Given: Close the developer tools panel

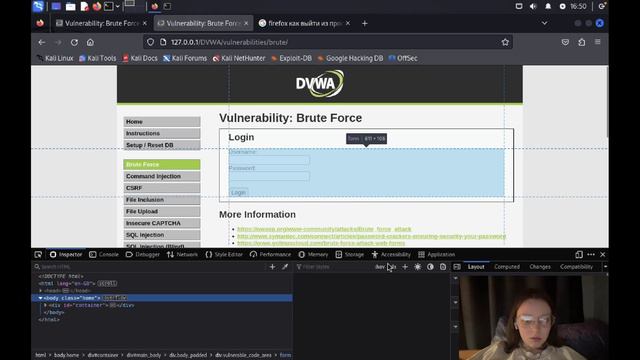Looking at the screenshot, I should tap(603, 255).
